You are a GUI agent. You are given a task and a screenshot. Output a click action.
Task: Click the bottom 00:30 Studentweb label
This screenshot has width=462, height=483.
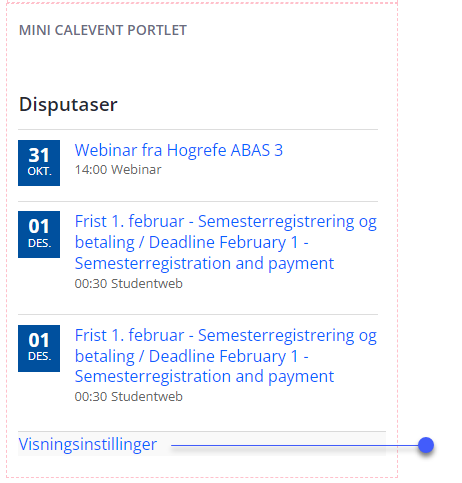point(129,397)
